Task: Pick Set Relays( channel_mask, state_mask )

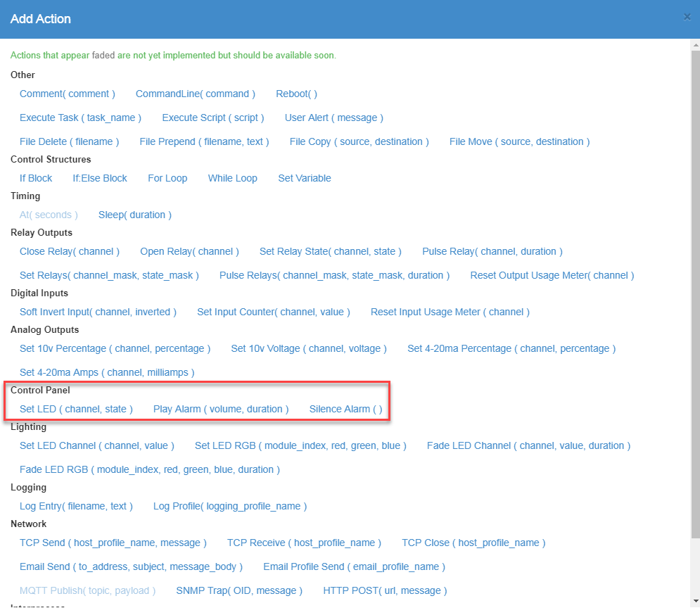Action: point(109,275)
